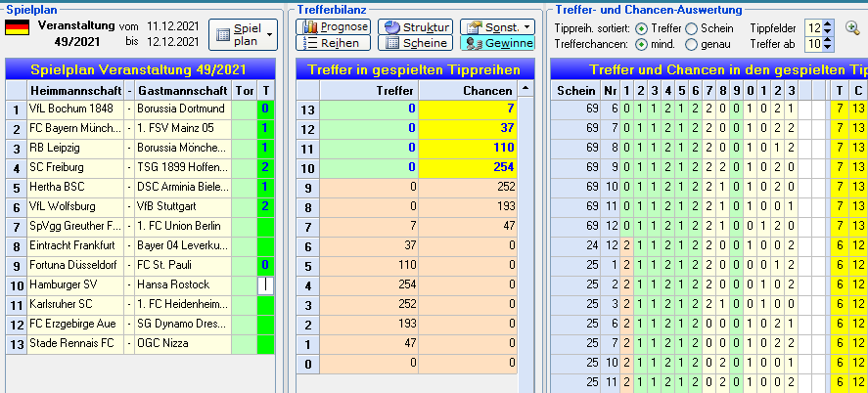Click the Trefferbilanz scrollbar up arrow
This screenshot has height=393, width=868.
pyautogui.click(x=525, y=88)
